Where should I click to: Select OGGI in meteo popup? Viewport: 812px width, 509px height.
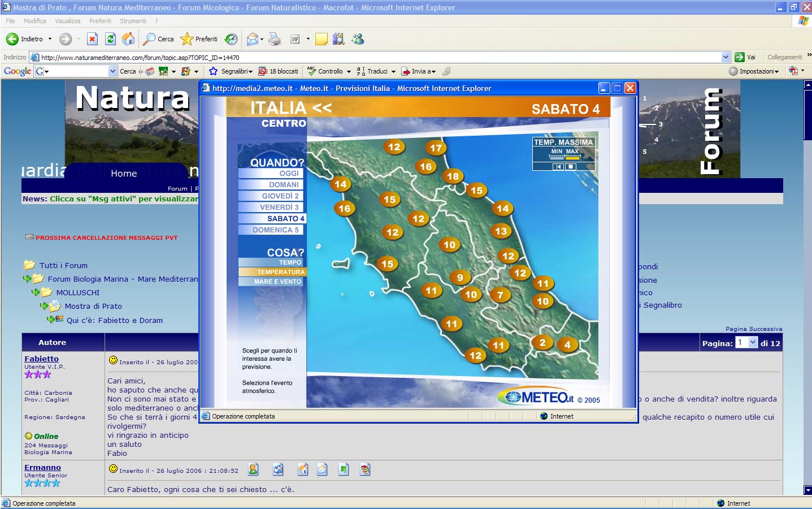(271, 174)
